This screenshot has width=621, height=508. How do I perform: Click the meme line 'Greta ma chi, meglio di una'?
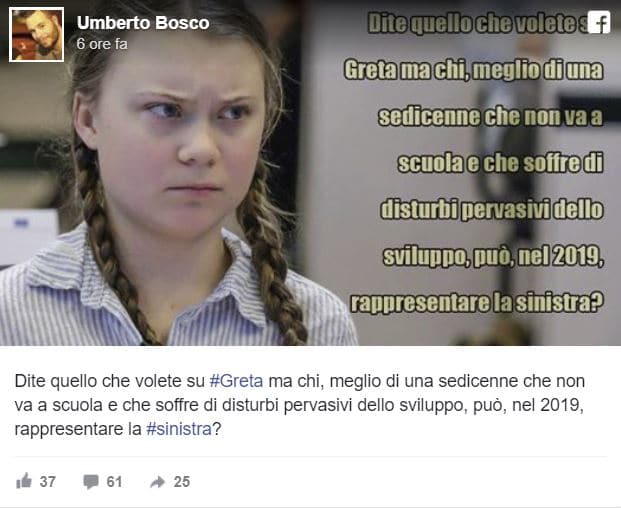point(474,70)
